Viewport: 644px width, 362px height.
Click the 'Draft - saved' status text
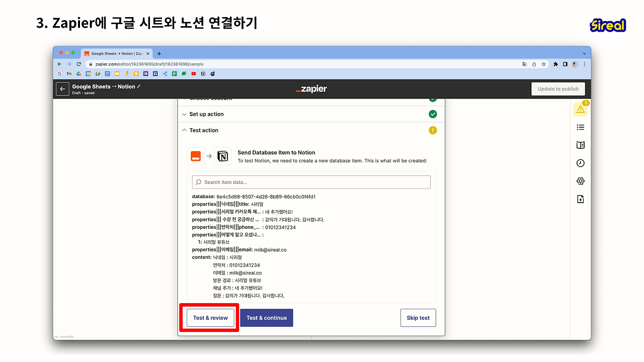[x=83, y=93]
